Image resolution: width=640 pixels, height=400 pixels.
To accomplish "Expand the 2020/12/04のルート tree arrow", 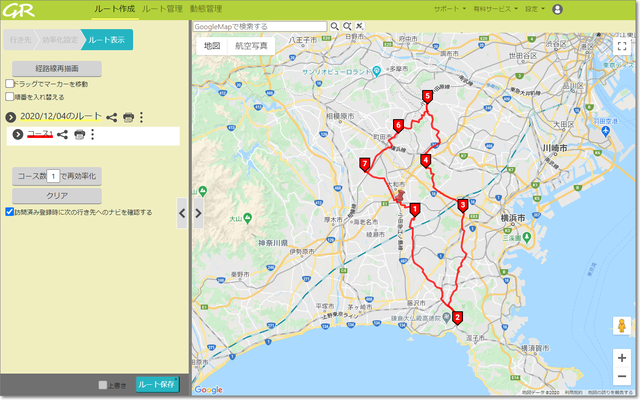I will coord(11,117).
